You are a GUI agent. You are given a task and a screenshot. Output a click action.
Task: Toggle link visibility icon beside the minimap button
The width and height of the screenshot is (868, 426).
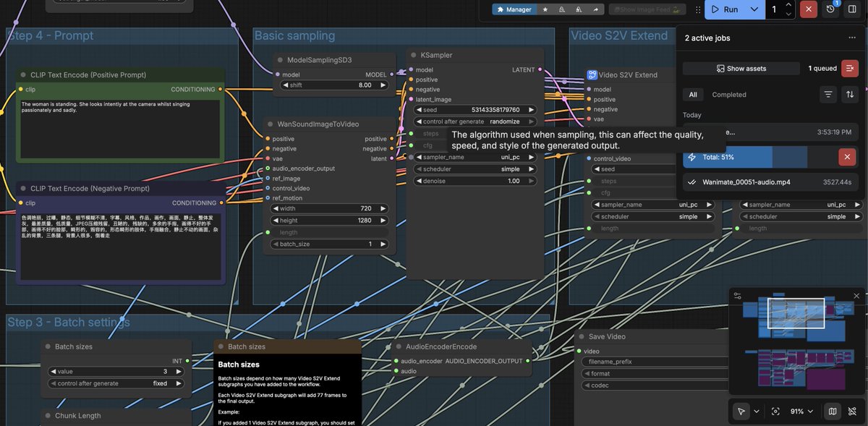point(852,411)
